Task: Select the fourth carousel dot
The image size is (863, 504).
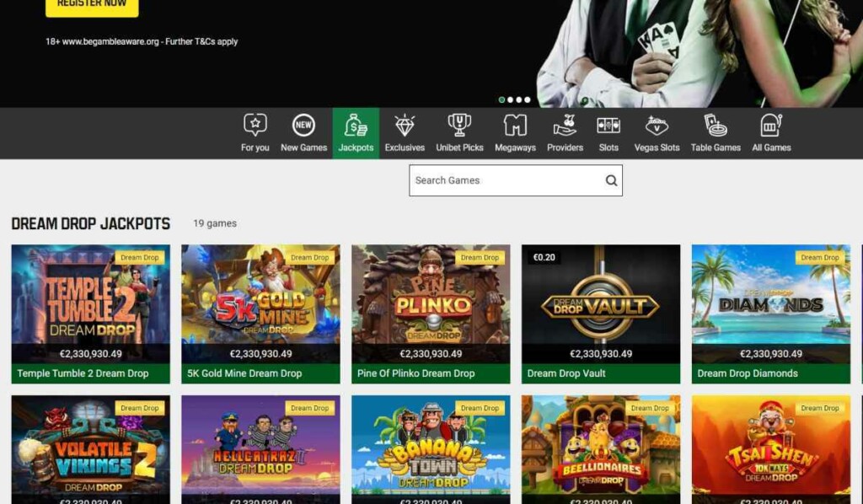Action: pyautogui.click(x=528, y=99)
